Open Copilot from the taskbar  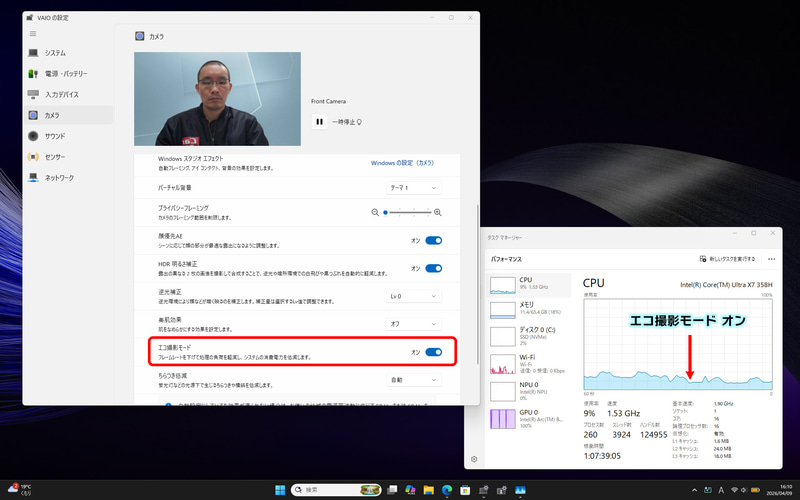tap(410, 490)
